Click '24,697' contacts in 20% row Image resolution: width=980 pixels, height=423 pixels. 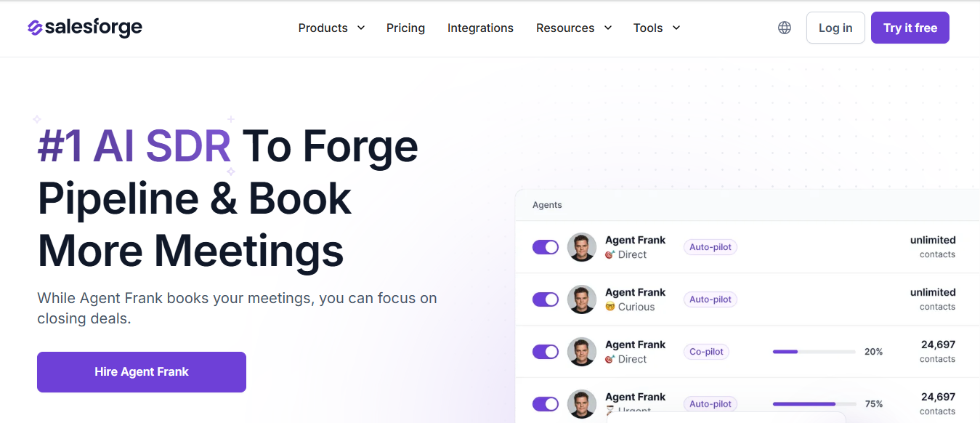click(x=938, y=345)
